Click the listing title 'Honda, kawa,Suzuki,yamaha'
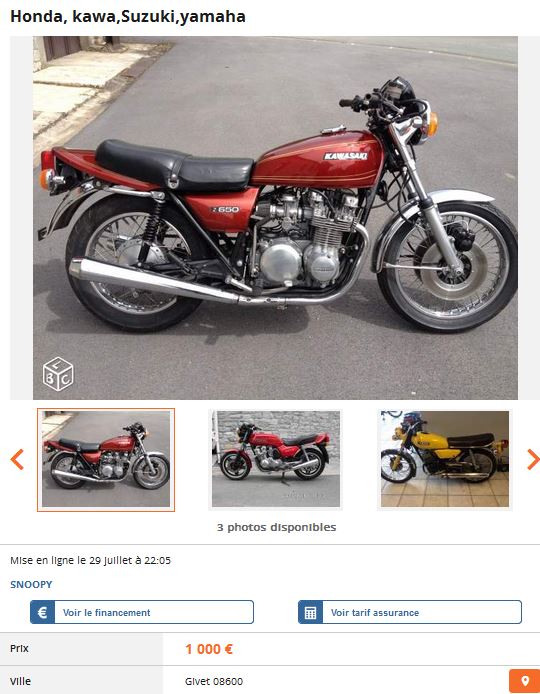Viewport: 540px width, 694px height. pos(128,17)
